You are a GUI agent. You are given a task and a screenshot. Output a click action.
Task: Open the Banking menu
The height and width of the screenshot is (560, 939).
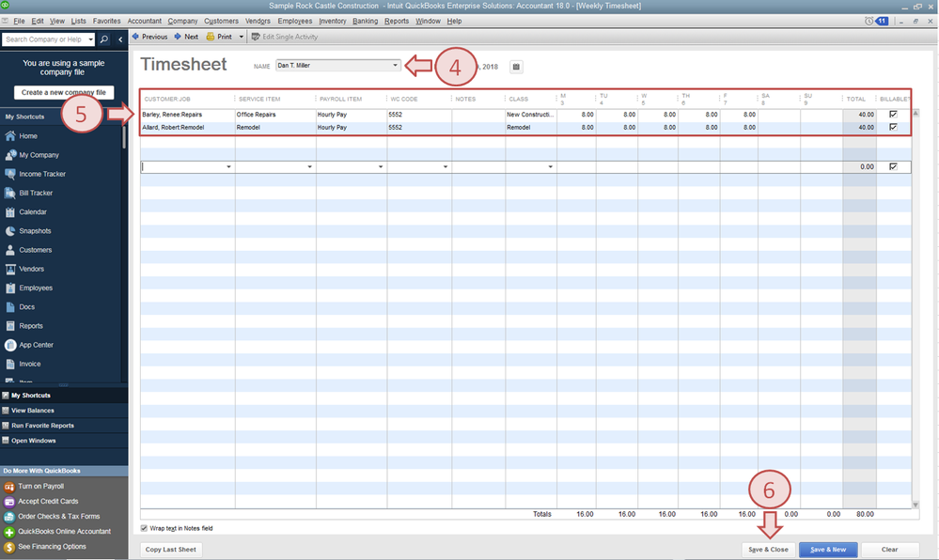coord(366,21)
